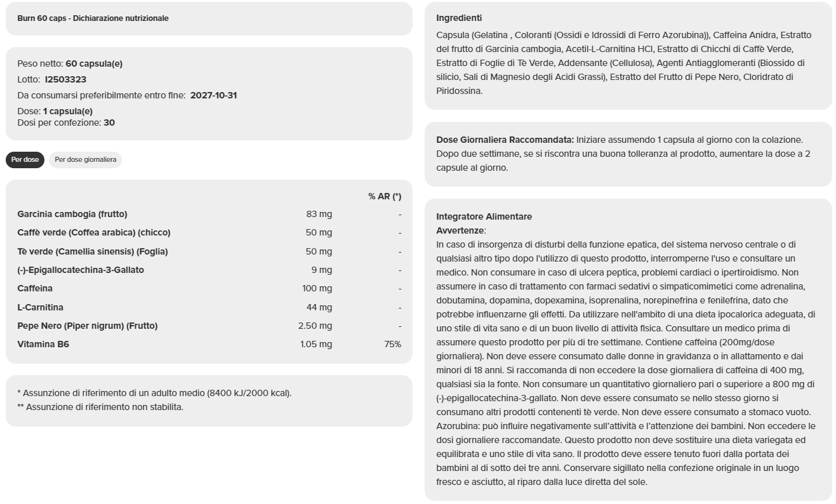Screen dimensions: 836x504
Task: Switch to "Per dose giornaliera" view
Action: (x=86, y=160)
